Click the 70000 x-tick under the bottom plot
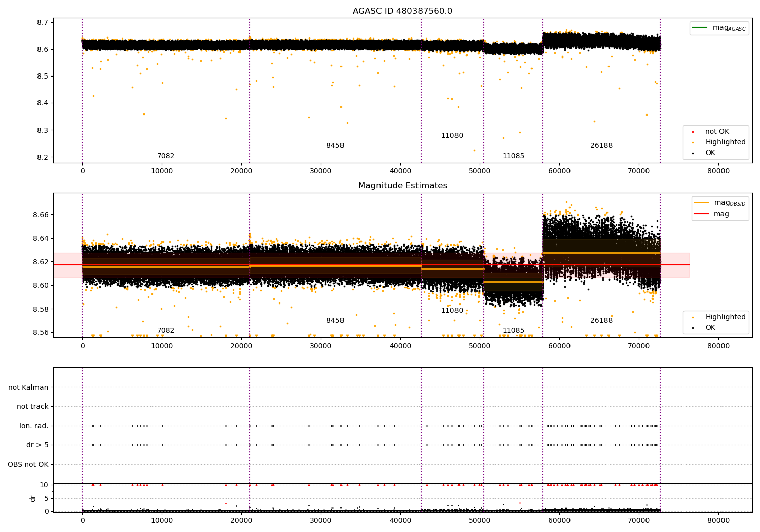The height and width of the screenshot is (532, 760). pos(639,520)
